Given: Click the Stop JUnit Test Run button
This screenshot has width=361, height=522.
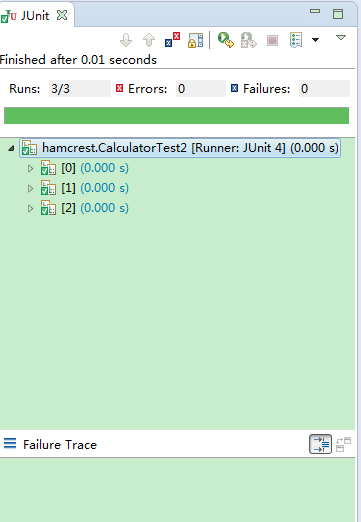Looking at the screenshot, I should (x=272, y=41).
